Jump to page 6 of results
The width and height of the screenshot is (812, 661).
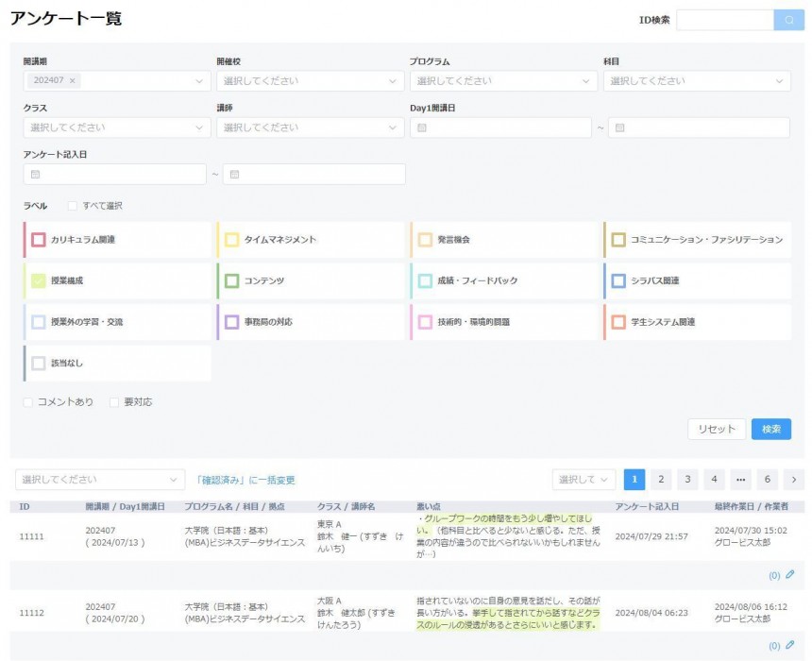768,480
